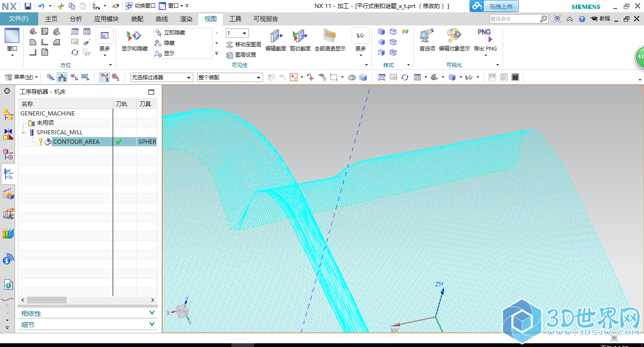Select the light gray background swatch
644x347 pixels.
tap(492, 77)
